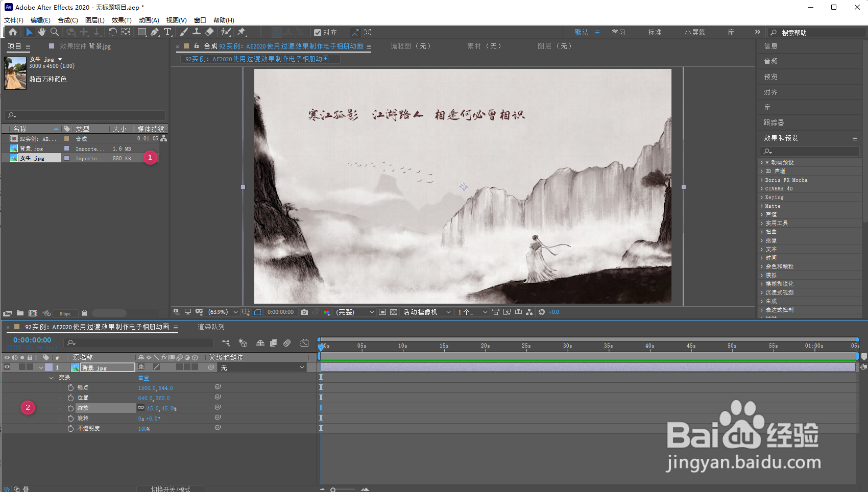The height and width of the screenshot is (492, 868).
Task: Open the 效果(T) menu
Action: [x=122, y=20]
